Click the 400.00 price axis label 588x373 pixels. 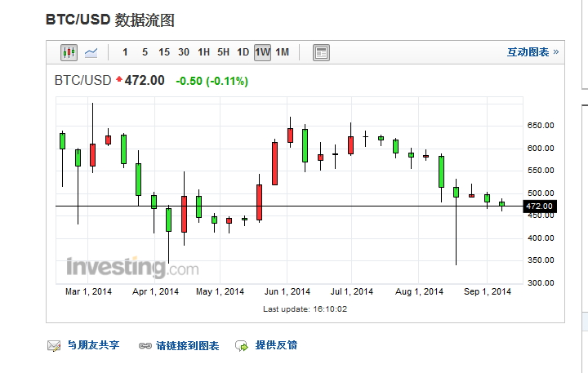click(x=541, y=238)
